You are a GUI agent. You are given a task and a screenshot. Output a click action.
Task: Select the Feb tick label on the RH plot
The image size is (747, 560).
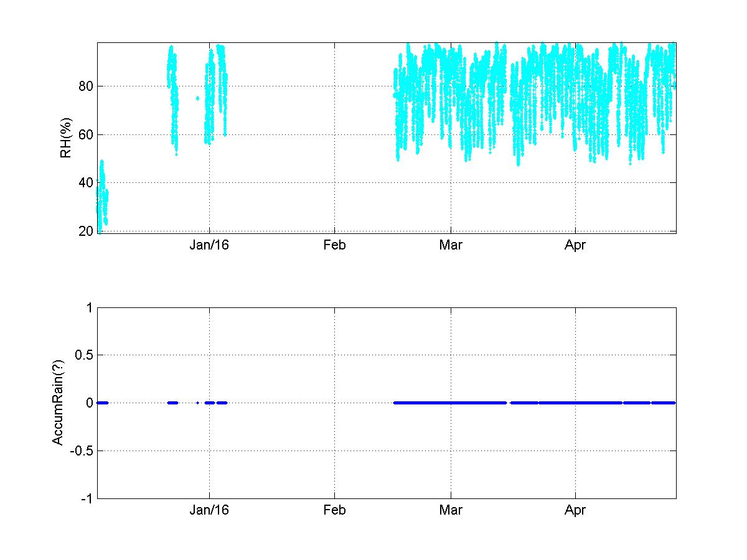pyautogui.click(x=334, y=245)
